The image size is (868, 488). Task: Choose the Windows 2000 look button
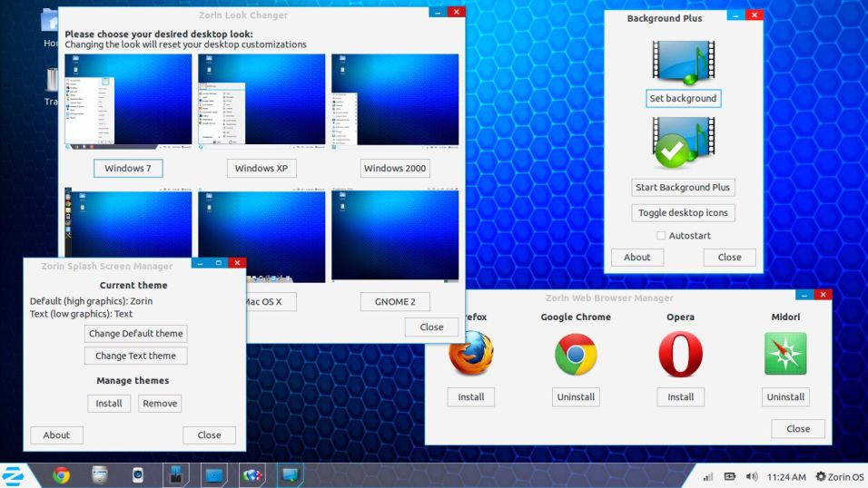395,168
